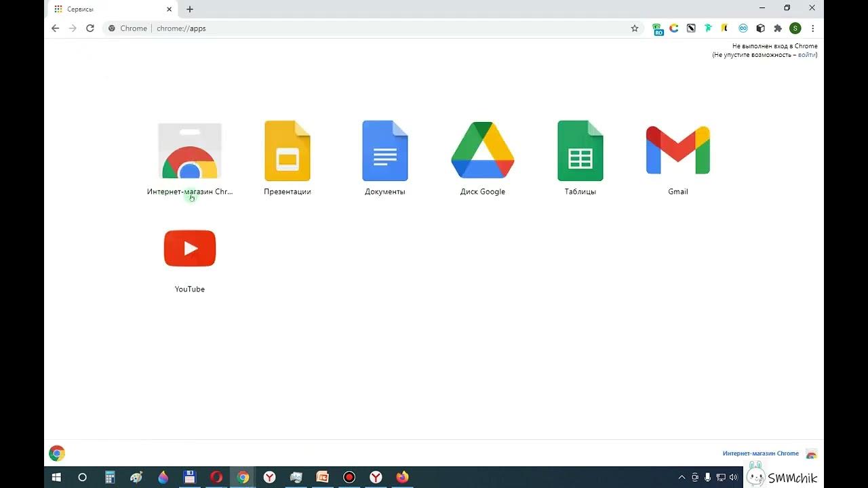
Task: Click the Chrome Web Store footer icon
Action: [x=811, y=454]
